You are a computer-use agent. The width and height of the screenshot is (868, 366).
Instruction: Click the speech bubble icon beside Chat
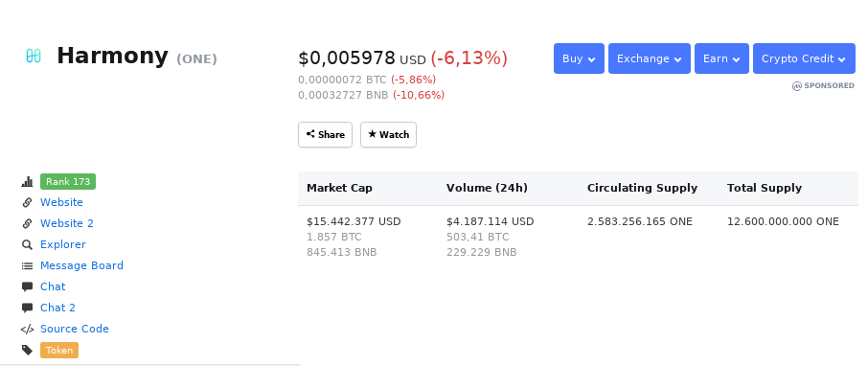point(27,286)
